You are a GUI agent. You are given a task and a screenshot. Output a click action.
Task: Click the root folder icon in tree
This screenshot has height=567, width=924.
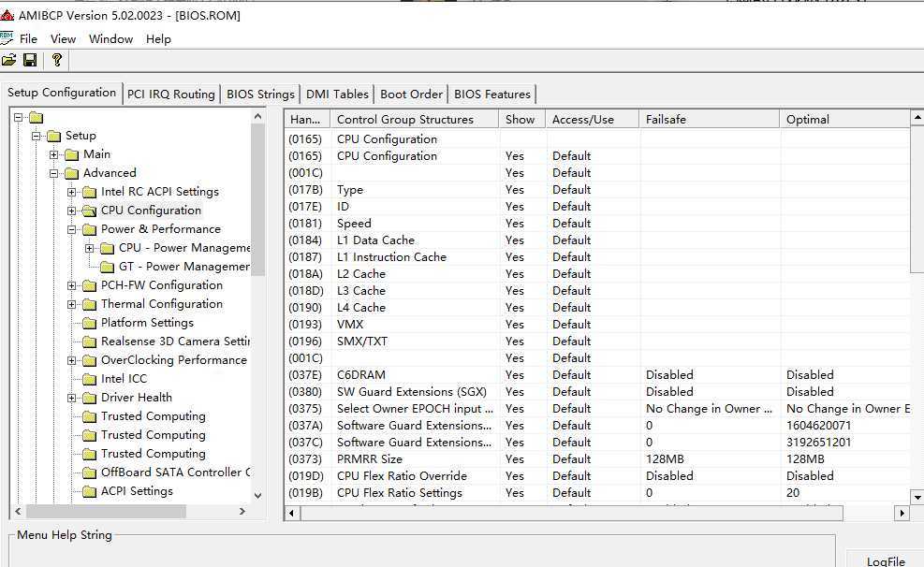36,118
